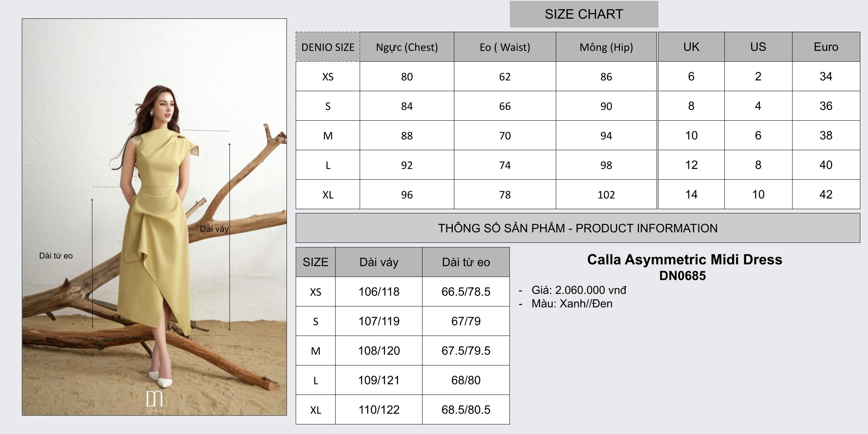This screenshot has width=868, height=434.
Task: Click the product information section banner
Action: coord(578,228)
